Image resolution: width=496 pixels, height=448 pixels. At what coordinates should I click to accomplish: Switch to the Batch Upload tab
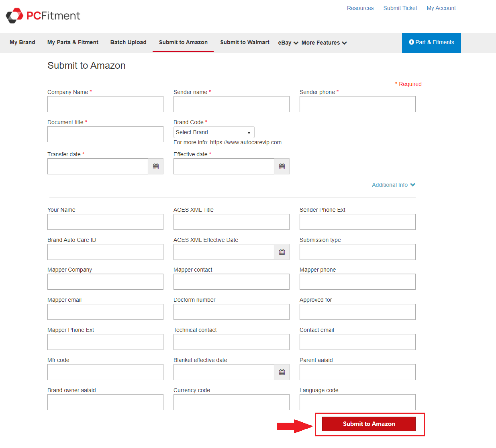128,43
